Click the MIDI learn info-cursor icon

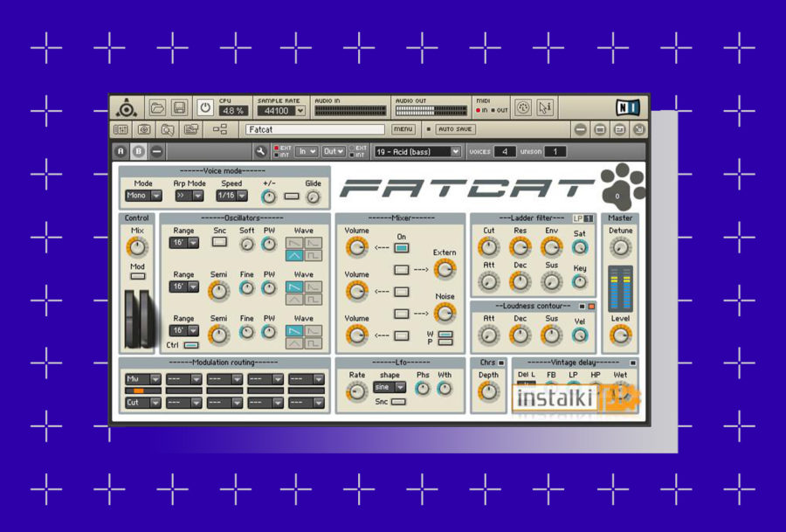(545, 107)
